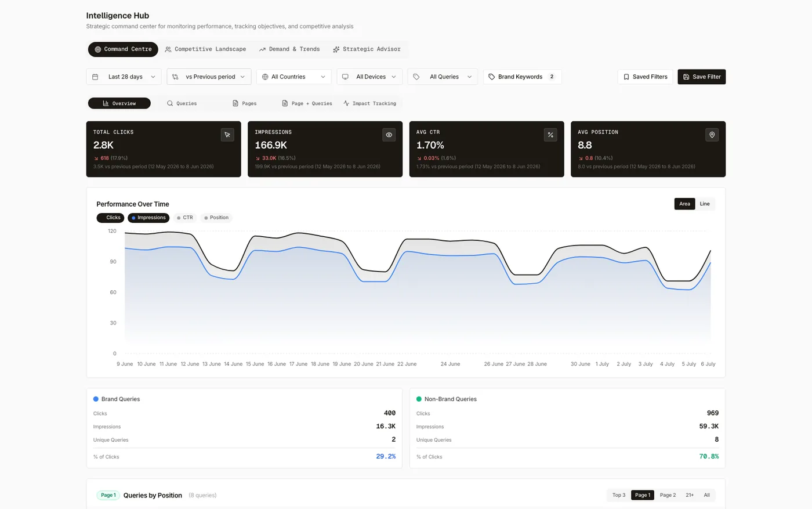Click the bookmark icon in Saved Filters
This screenshot has height=509, width=812.
(x=626, y=77)
